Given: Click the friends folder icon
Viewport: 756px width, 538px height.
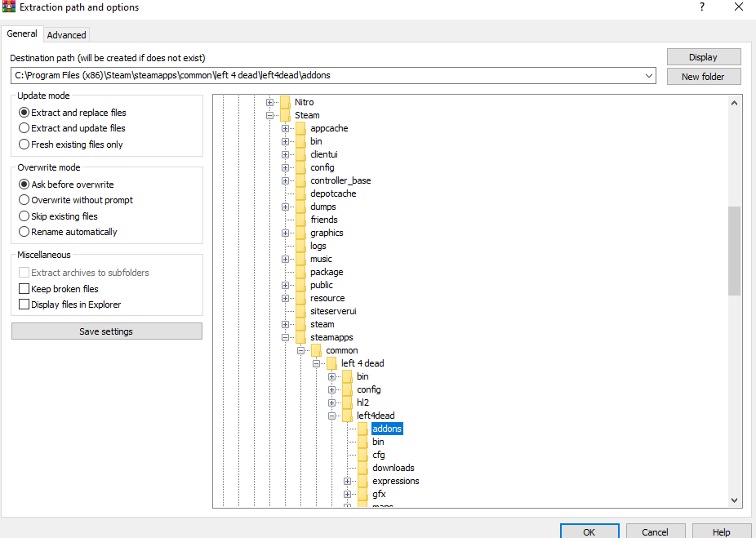Looking at the screenshot, I should point(300,220).
